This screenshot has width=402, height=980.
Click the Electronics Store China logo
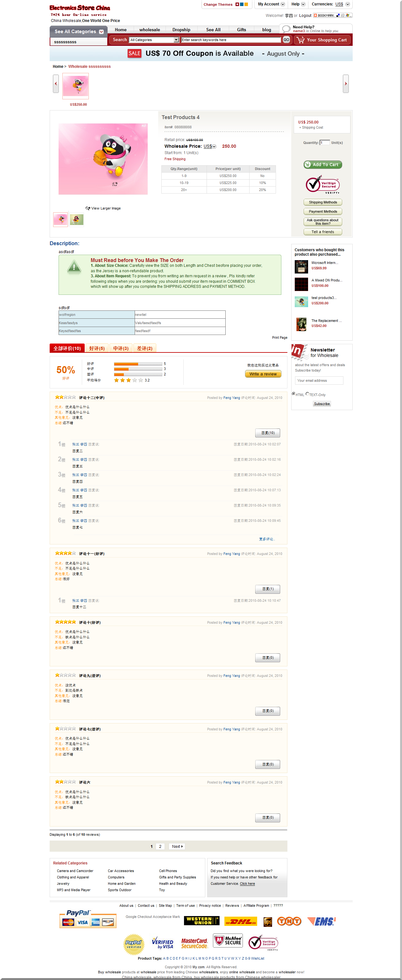pyautogui.click(x=80, y=8)
